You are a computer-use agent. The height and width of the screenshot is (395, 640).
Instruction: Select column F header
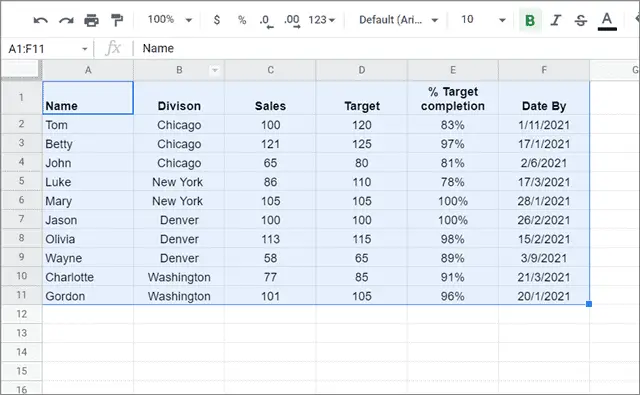544,70
